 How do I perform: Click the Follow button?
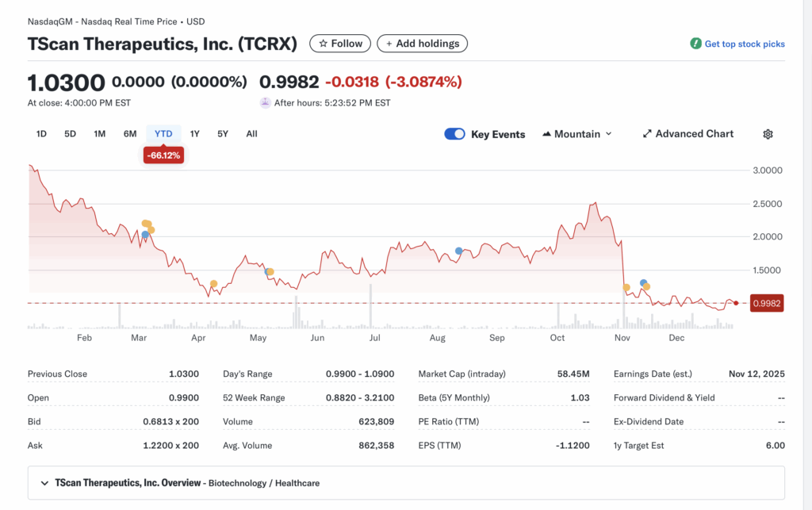(x=339, y=44)
